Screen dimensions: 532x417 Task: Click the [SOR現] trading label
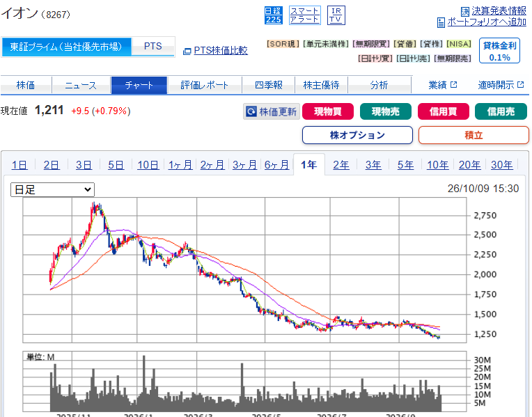tap(283, 44)
